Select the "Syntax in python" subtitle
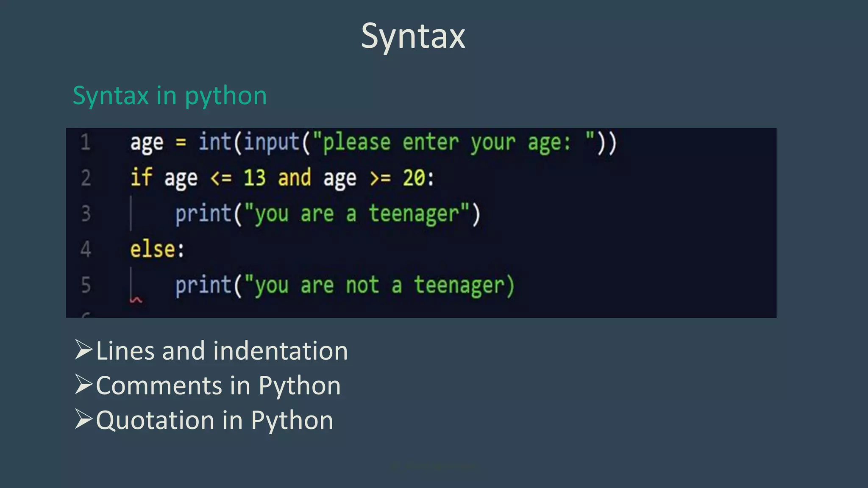Viewport: 868px width, 488px height. click(x=170, y=96)
